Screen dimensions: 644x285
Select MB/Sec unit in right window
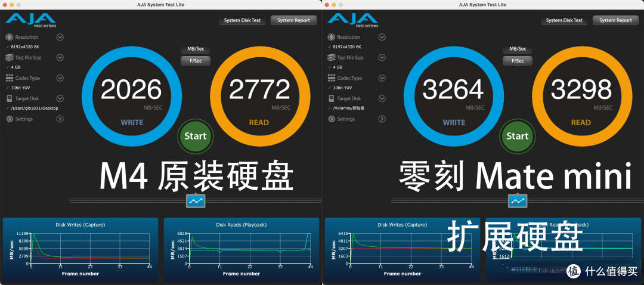click(x=518, y=49)
